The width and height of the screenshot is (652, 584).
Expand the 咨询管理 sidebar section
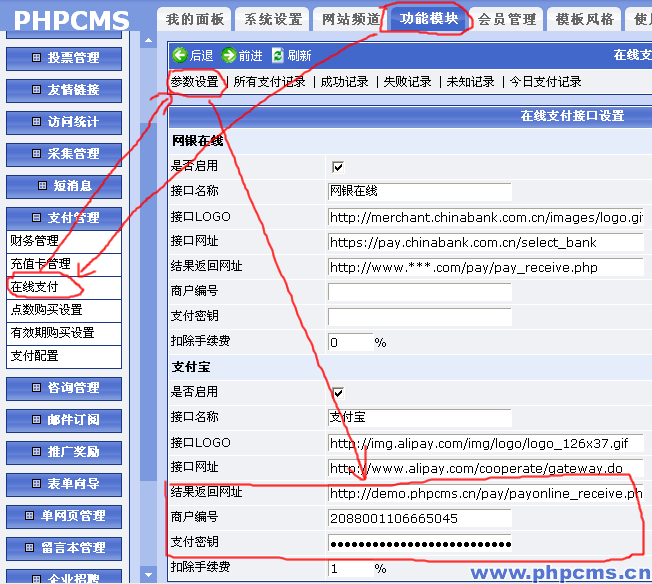64,388
